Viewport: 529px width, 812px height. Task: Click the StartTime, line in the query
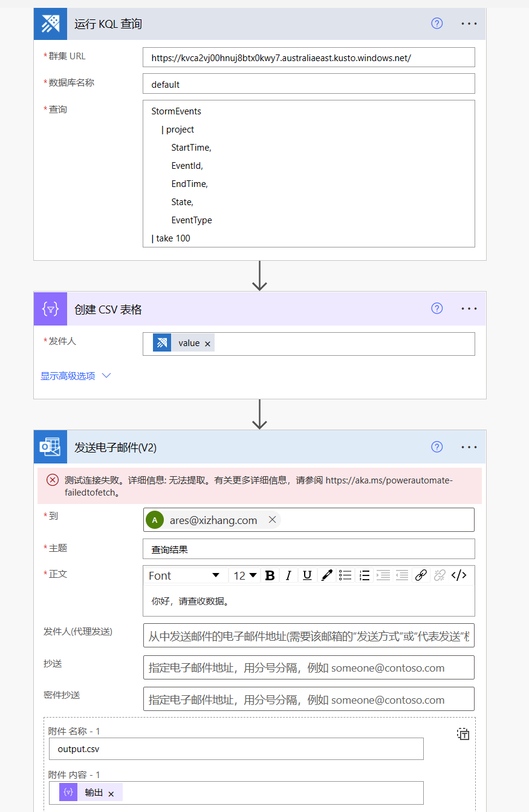(x=191, y=148)
